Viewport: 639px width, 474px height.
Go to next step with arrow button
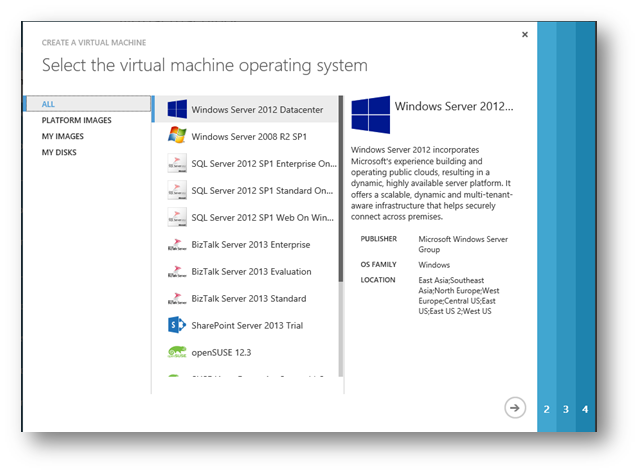tap(515, 408)
